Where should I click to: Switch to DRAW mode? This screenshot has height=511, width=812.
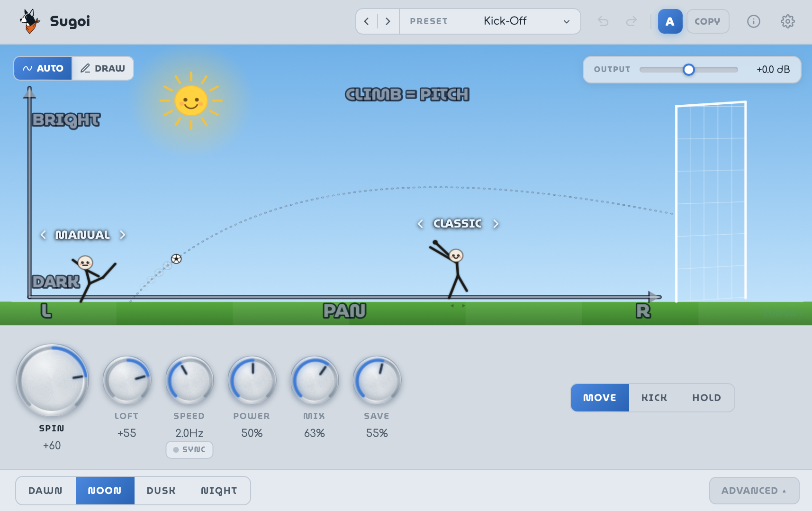(102, 68)
